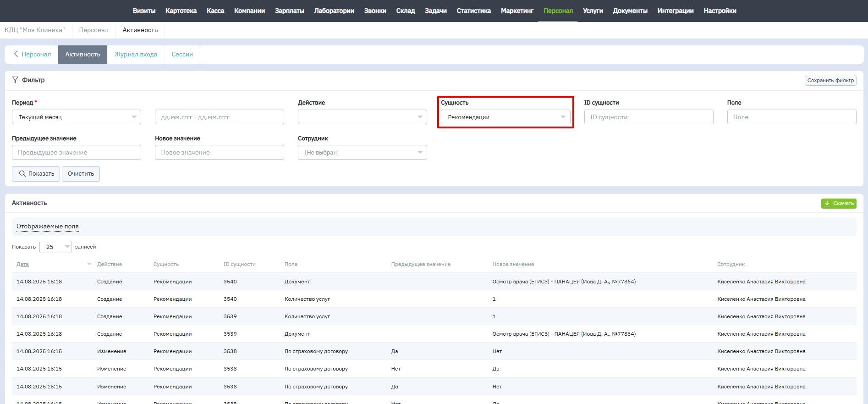Screen dimensions: 868x404
Task: Open Настройки in top navigation
Action: (x=720, y=11)
